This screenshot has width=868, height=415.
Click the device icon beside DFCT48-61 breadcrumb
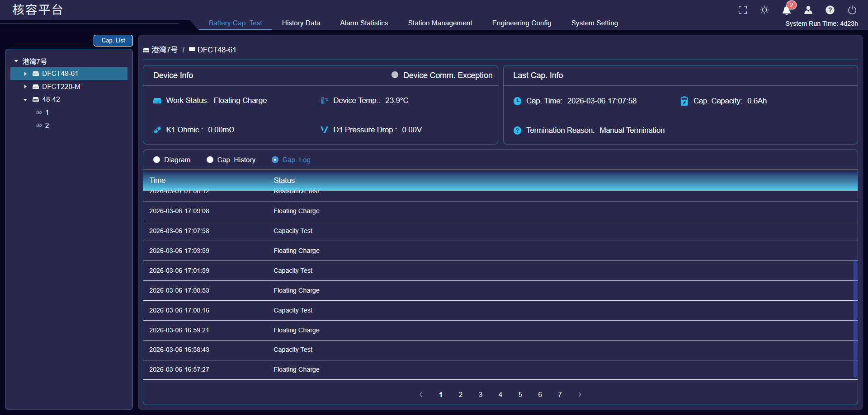192,50
